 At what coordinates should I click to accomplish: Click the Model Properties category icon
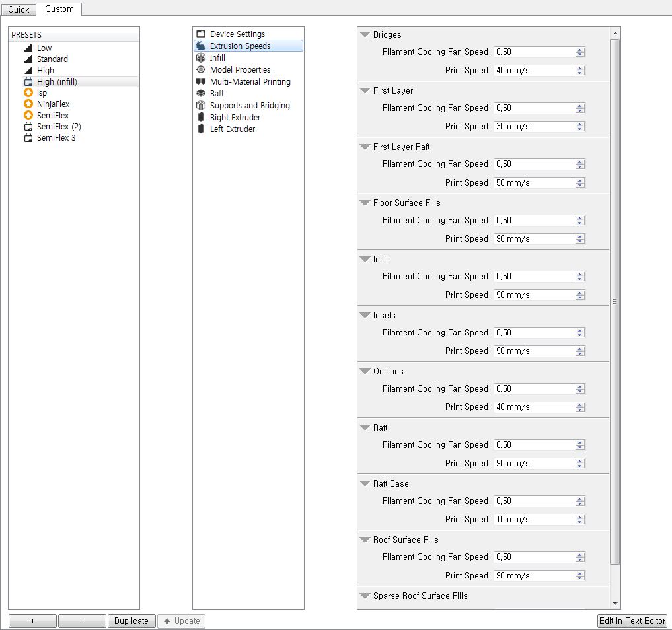pos(201,69)
